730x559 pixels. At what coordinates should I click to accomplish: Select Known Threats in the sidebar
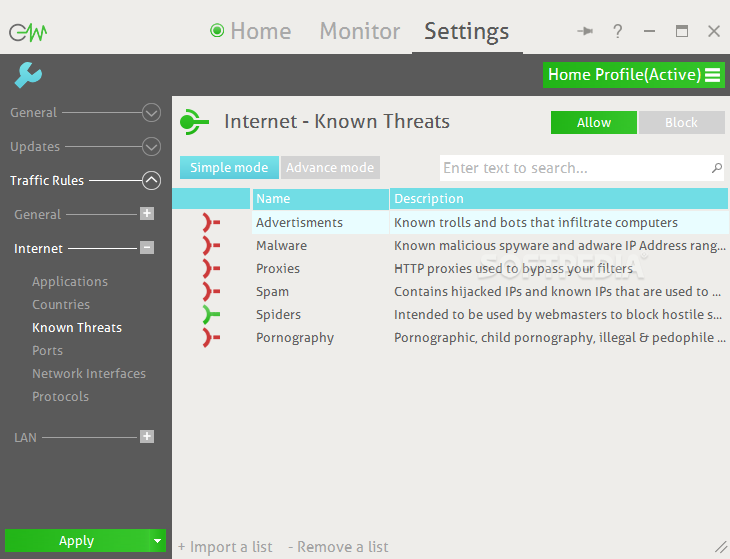[77, 328]
